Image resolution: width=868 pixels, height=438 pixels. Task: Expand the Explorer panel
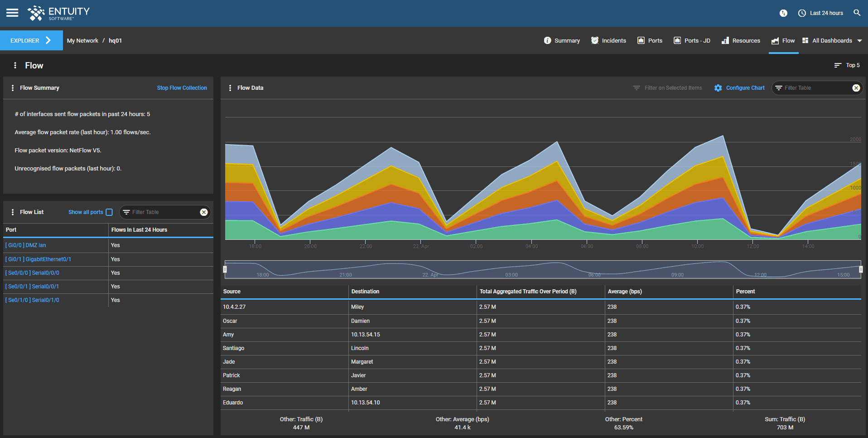click(x=31, y=40)
